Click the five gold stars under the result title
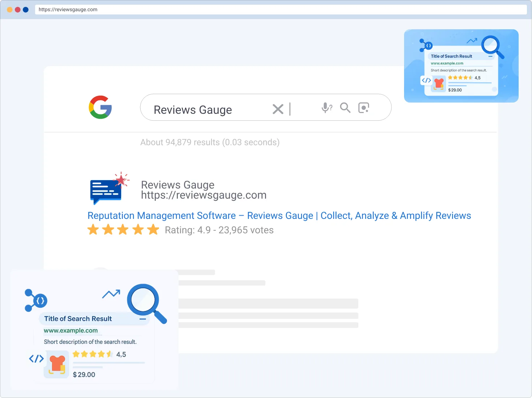Viewport: 532px width, 398px height. 123,230
